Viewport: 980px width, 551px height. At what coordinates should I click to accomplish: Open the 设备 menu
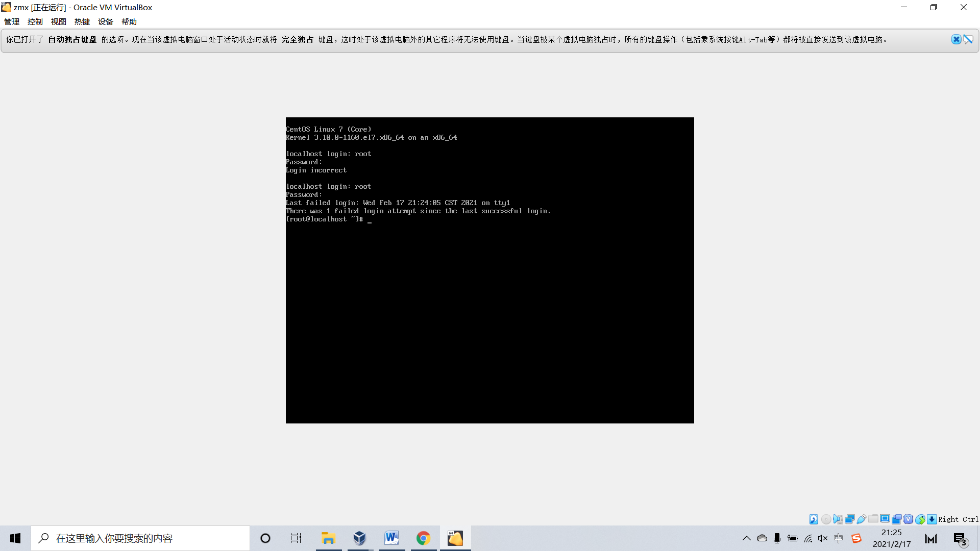click(106, 21)
